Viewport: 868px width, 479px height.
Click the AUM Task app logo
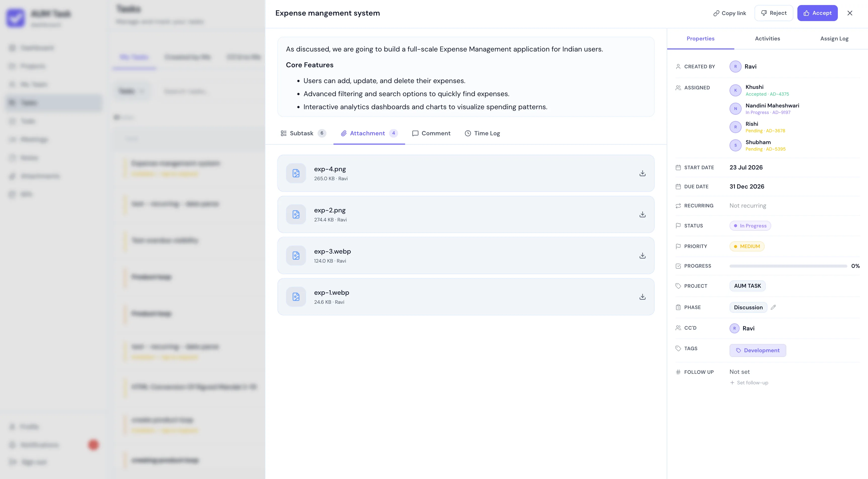[x=16, y=18]
